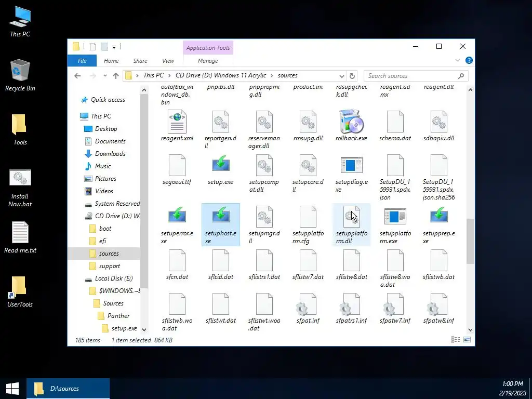532x399 pixels.
Task: Select the segoeui.ttf font file
Action: (177, 169)
